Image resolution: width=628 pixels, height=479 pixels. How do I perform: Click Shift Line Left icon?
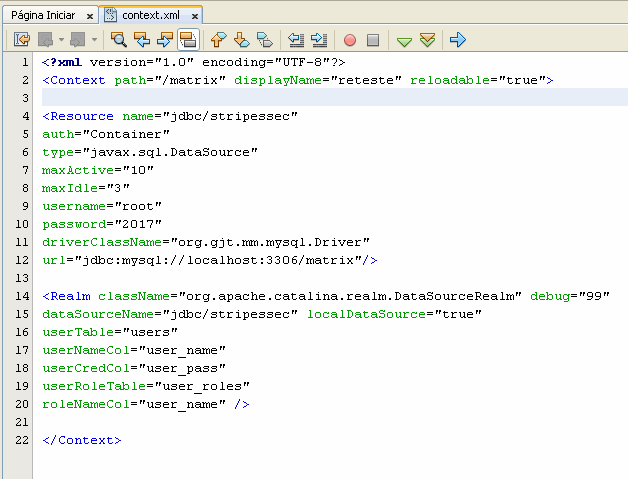(x=296, y=40)
